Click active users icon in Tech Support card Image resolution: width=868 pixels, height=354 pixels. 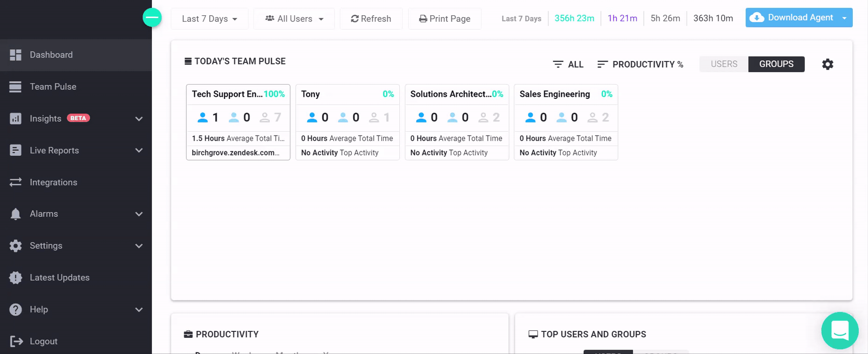click(202, 118)
